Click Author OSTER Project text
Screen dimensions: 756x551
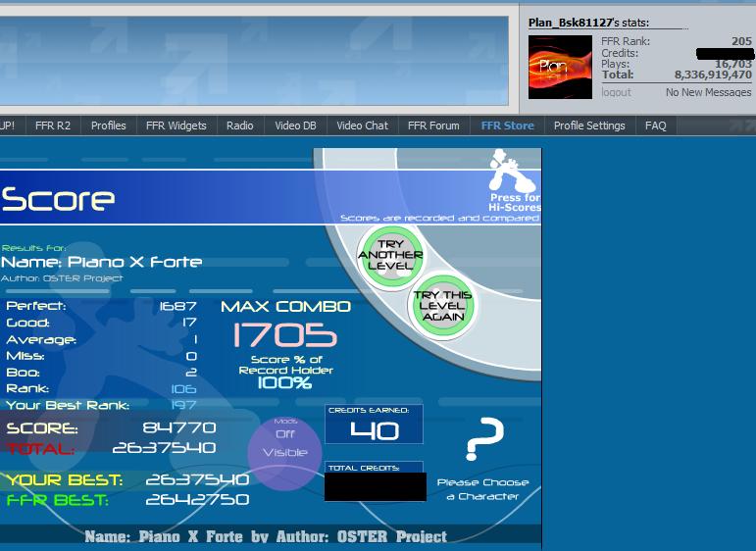pyautogui.click(x=62, y=278)
